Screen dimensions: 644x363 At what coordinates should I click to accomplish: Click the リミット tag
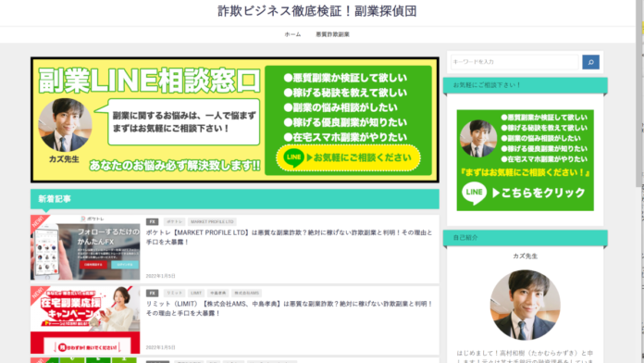coord(174,294)
